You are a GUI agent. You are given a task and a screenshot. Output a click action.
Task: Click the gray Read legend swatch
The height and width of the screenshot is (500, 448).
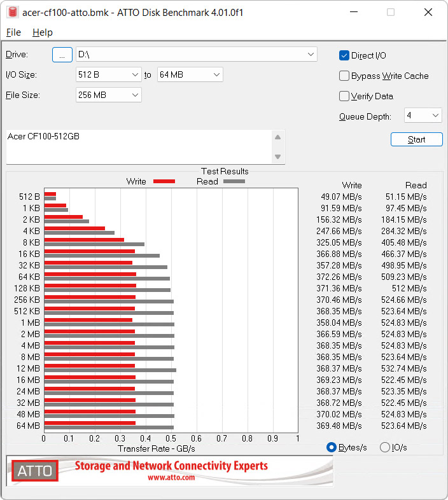[x=234, y=181]
